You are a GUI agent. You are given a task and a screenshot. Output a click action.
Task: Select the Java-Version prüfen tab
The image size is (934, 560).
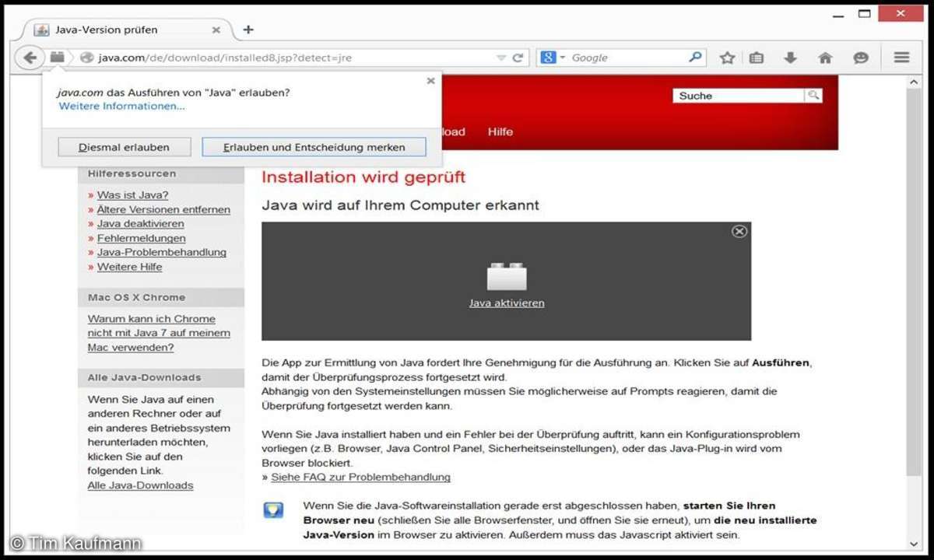128,30
